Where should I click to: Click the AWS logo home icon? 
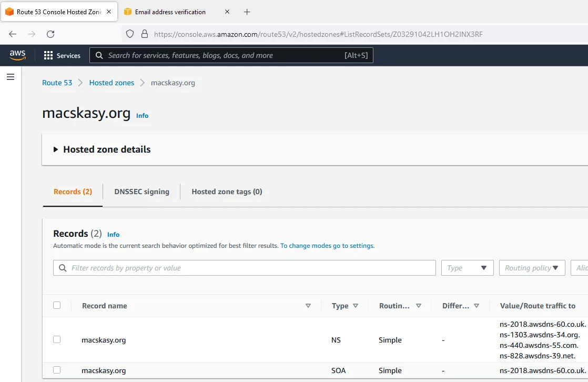click(x=18, y=55)
